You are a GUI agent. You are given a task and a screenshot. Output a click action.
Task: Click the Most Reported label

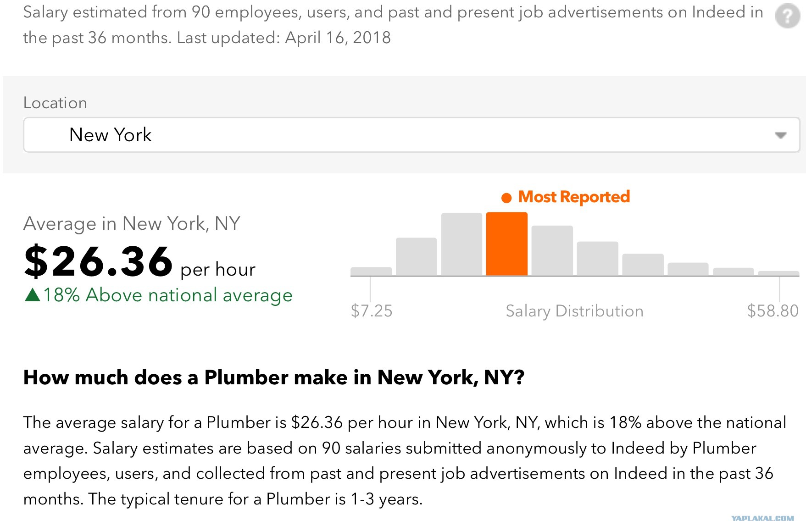coord(574,197)
